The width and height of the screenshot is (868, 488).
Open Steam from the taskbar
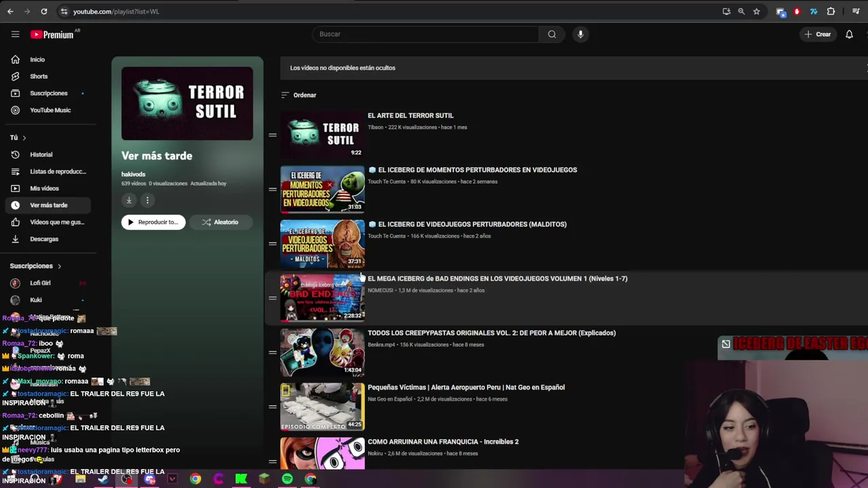point(103,479)
